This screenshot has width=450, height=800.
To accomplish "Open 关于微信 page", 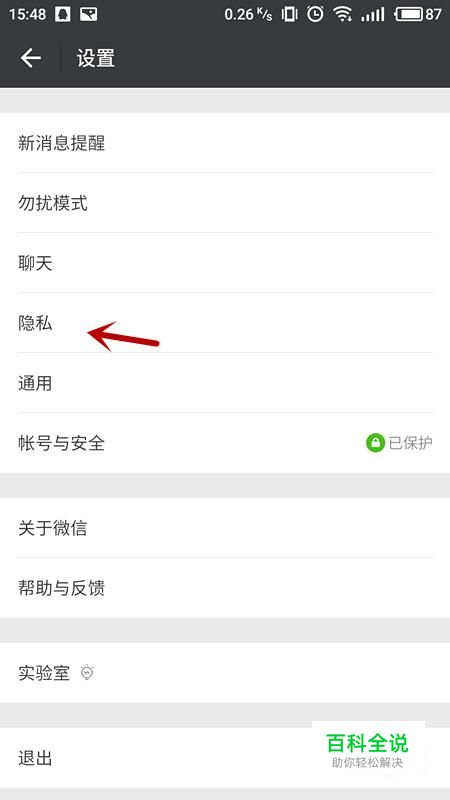I will (x=225, y=528).
